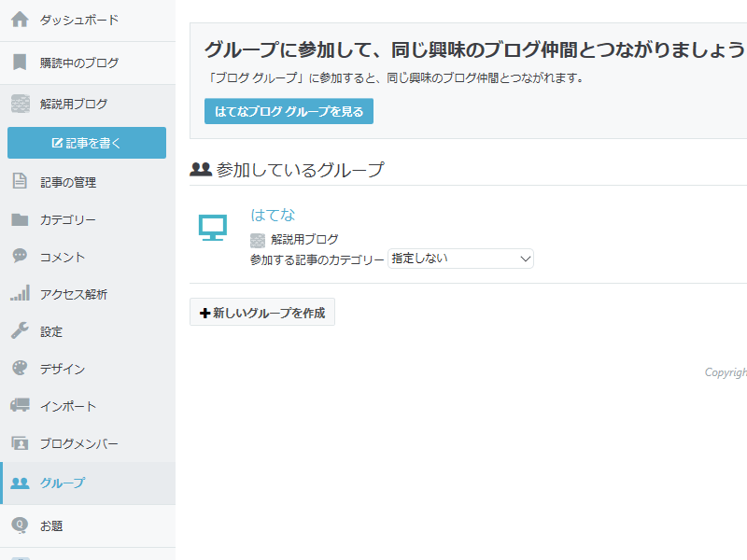
Task: Open 解説用ブログ in the sidebar
Action: 88,104
